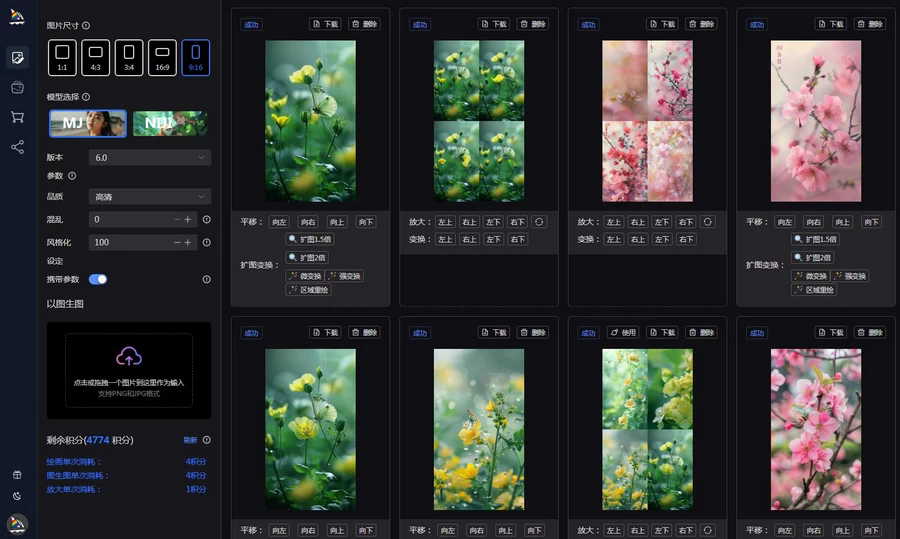This screenshot has width=900, height=539.
Task: Click the refresh icon on the second image card
Action: coord(539,222)
